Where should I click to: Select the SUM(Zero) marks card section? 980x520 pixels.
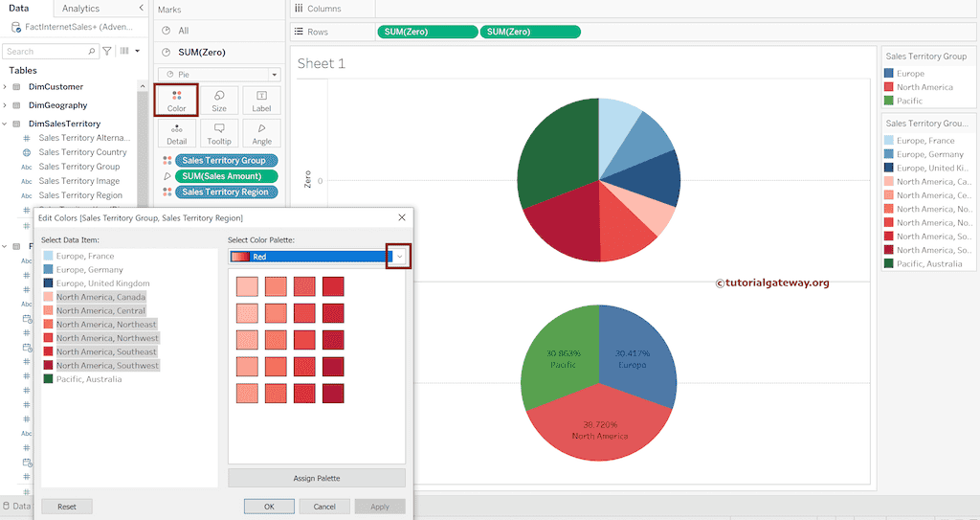click(x=219, y=52)
